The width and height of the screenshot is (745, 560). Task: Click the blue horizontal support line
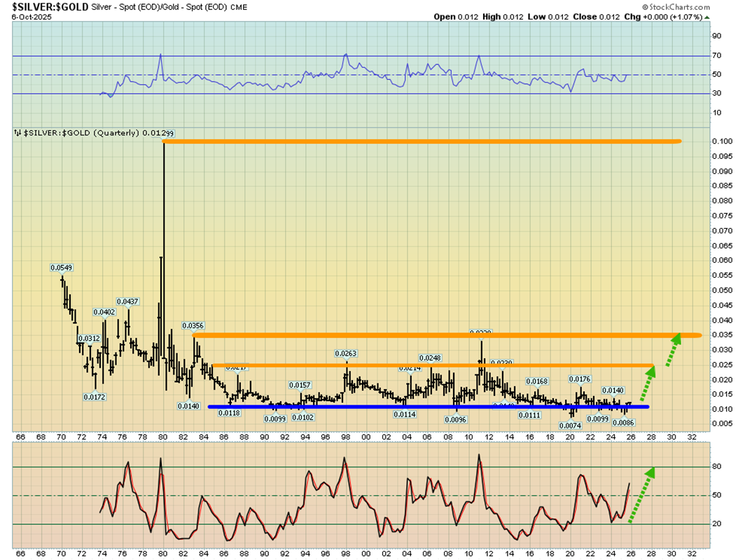click(429, 407)
